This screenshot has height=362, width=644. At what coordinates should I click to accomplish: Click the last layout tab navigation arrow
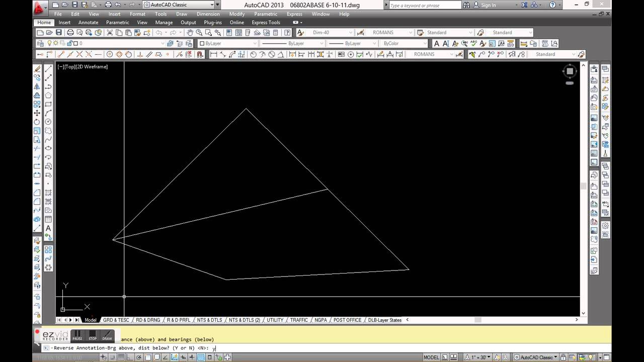[x=76, y=320]
